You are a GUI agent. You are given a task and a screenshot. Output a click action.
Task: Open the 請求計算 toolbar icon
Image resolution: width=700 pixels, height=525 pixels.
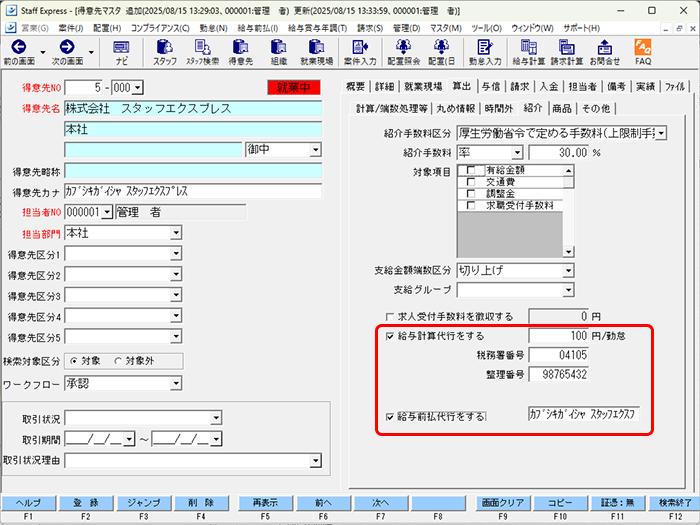[567, 47]
